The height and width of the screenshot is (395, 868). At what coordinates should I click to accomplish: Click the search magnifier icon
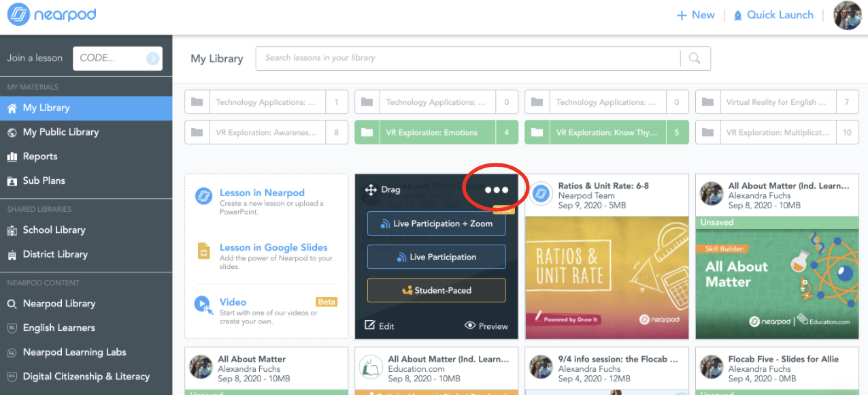click(x=695, y=59)
